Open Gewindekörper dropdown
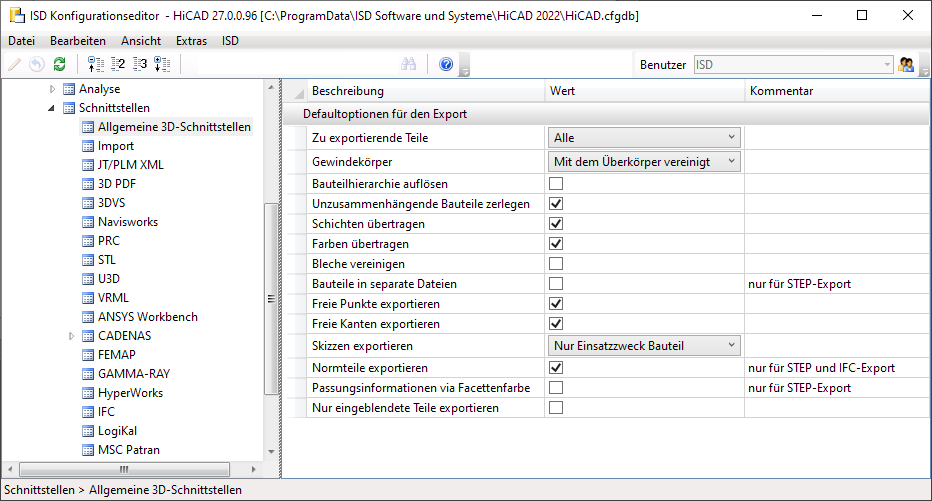This screenshot has width=932, height=501. (644, 162)
